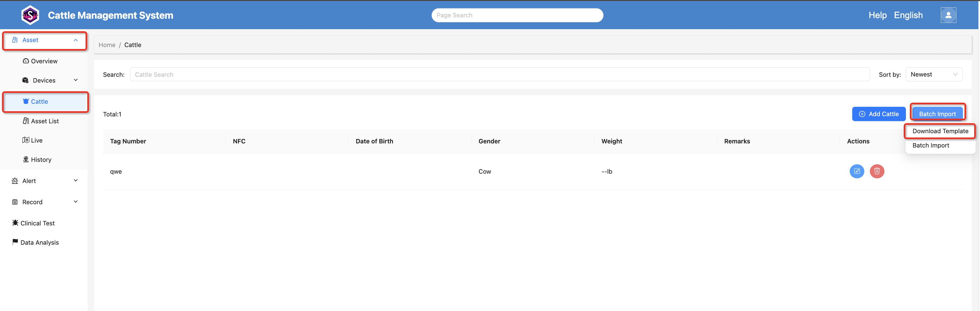
Task: Click the Cattle Management System logo icon
Action: click(30, 15)
